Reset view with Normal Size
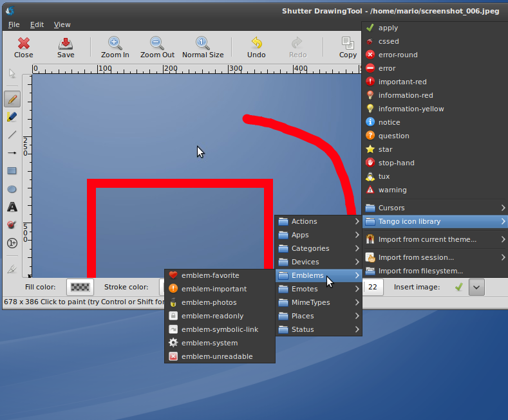This screenshot has width=508, height=420. pyautogui.click(x=203, y=47)
